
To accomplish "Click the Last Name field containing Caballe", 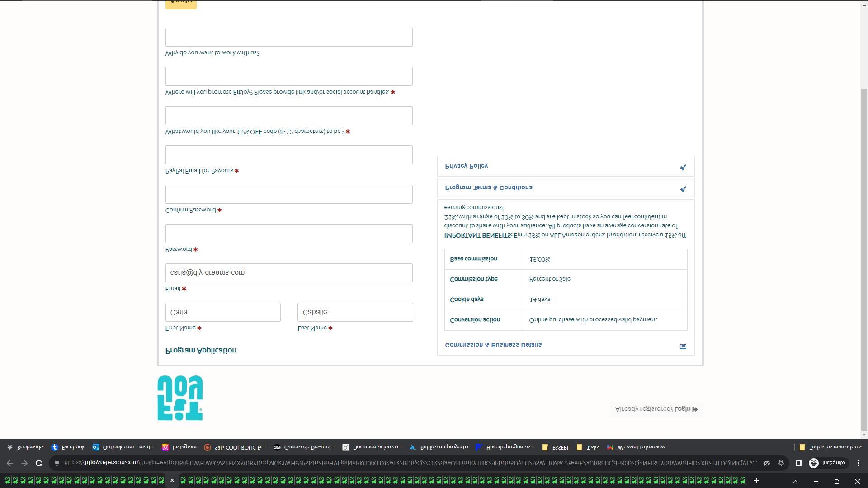I will click(x=355, y=312).
